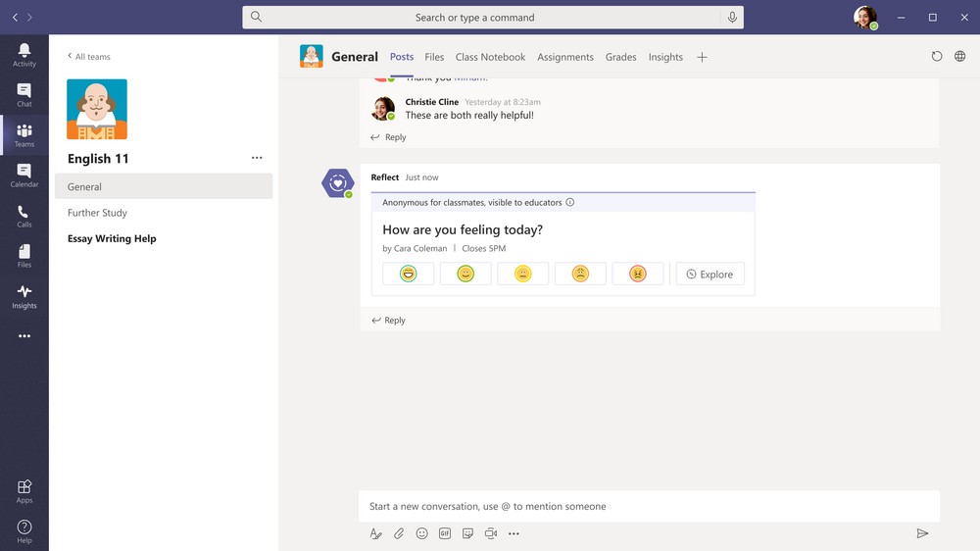
Task: Go back to All teams
Action: tap(89, 56)
